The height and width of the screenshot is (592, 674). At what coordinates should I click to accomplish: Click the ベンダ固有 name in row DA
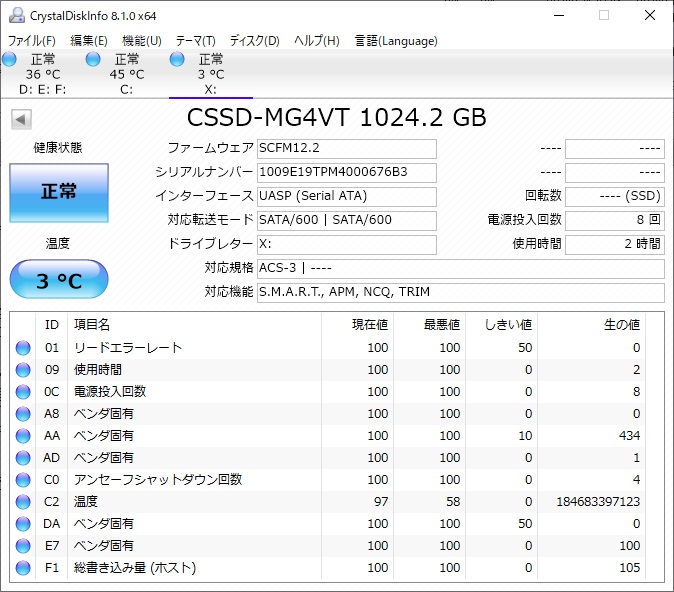coord(104,524)
